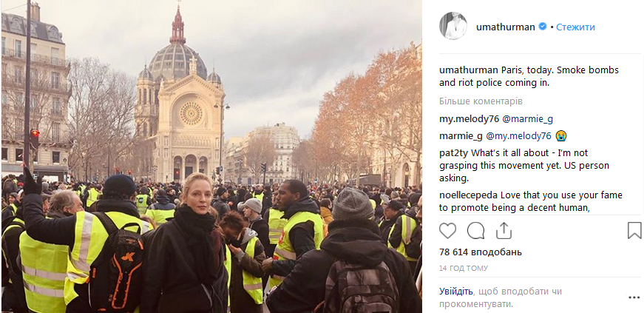Open the three-dots more options menu

(634, 297)
